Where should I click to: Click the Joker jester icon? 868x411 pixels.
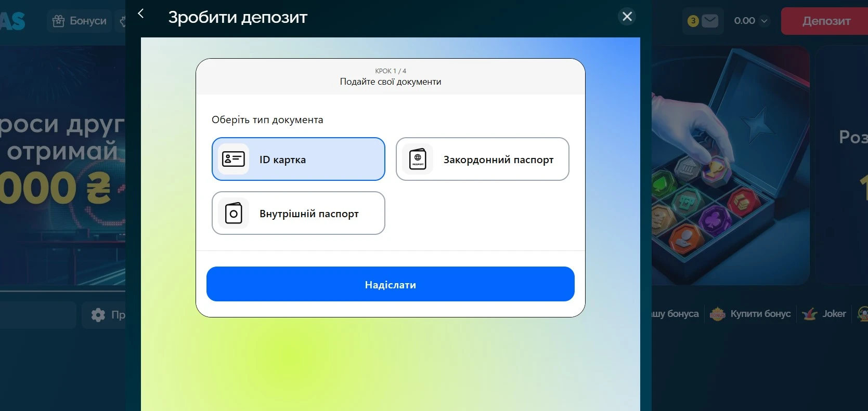809,314
